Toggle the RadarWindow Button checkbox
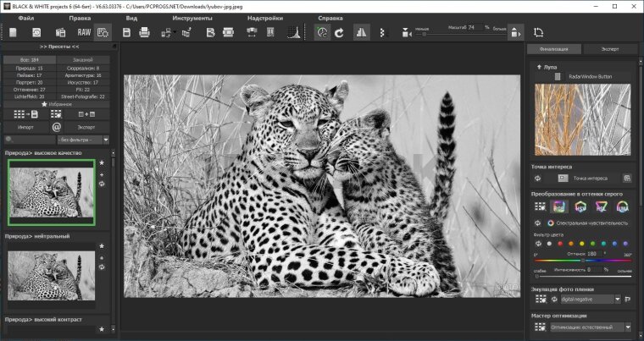 point(558,77)
